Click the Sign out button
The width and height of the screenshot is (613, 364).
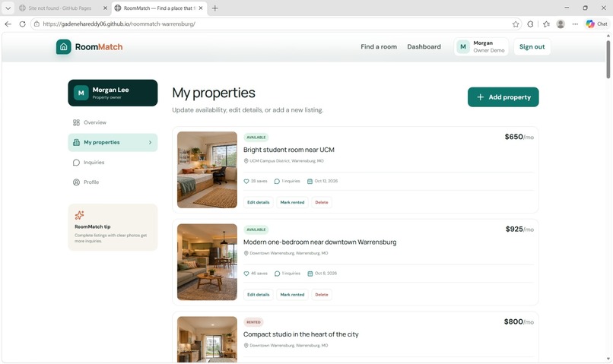coord(532,47)
